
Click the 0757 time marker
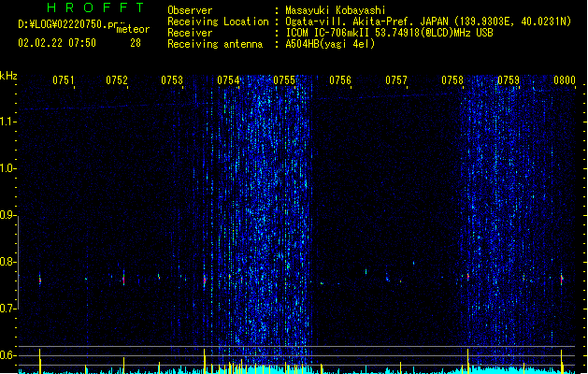click(396, 80)
